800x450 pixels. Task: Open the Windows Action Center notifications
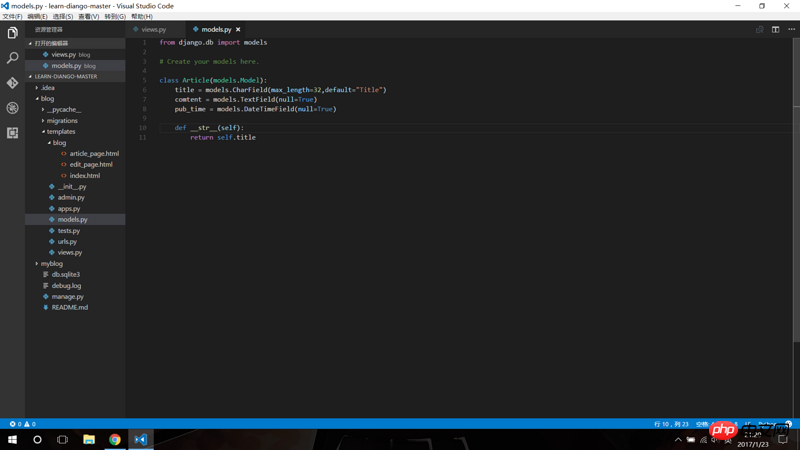pyautogui.click(x=783, y=439)
